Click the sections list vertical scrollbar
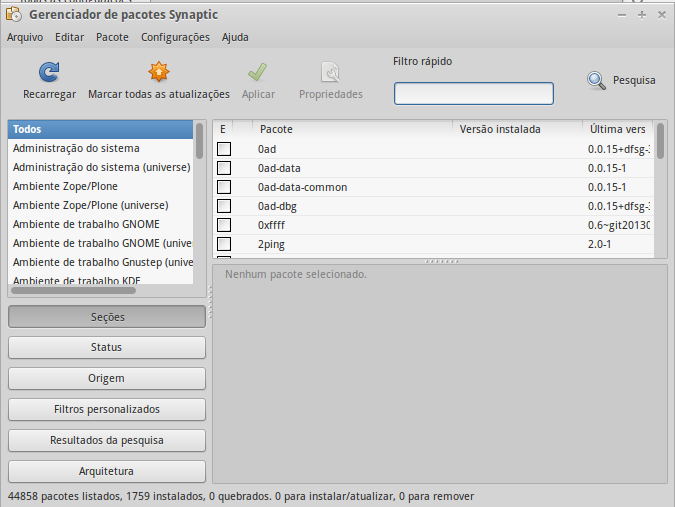This screenshot has width=675, height=507. coord(199,141)
